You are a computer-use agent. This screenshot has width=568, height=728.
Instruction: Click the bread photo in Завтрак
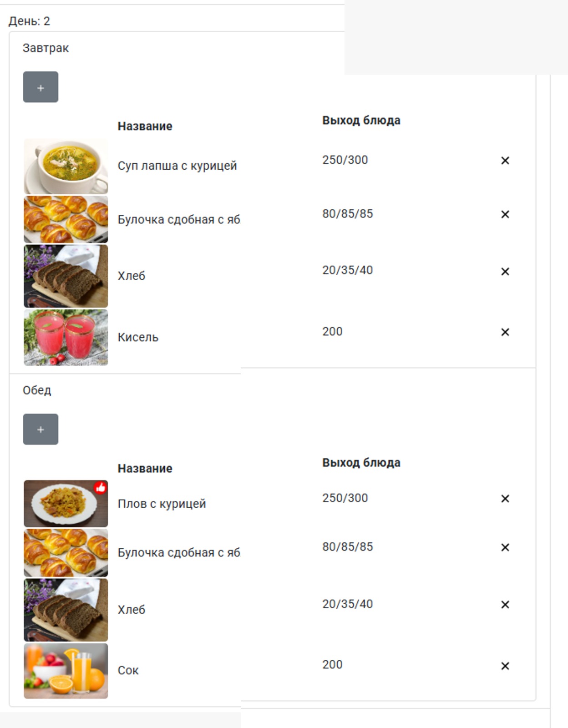[x=66, y=276]
